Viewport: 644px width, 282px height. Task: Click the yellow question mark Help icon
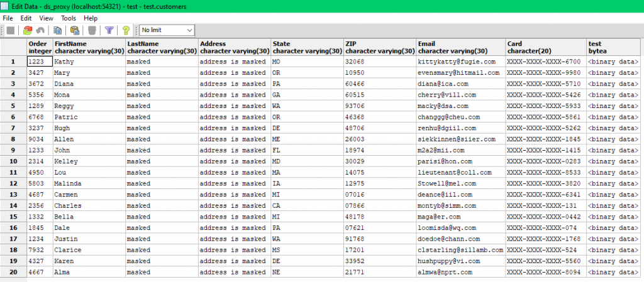126,30
